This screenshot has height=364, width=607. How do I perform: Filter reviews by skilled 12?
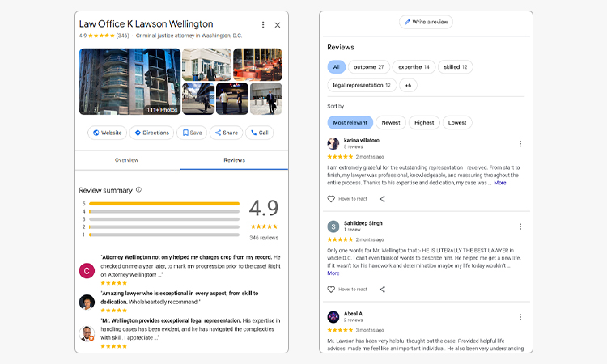pos(456,67)
